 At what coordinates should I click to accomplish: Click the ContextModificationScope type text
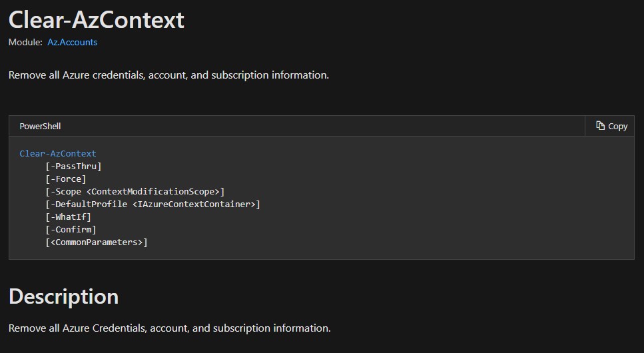(153, 192)
